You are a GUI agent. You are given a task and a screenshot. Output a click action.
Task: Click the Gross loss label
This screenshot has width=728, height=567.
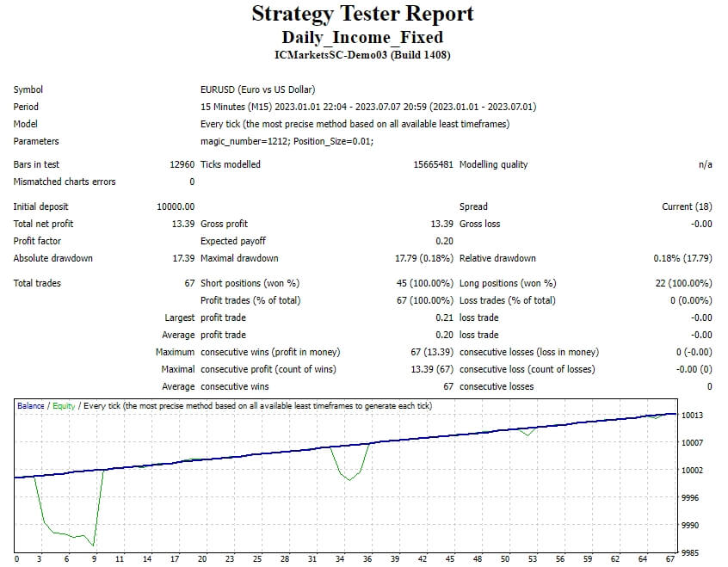479,224
